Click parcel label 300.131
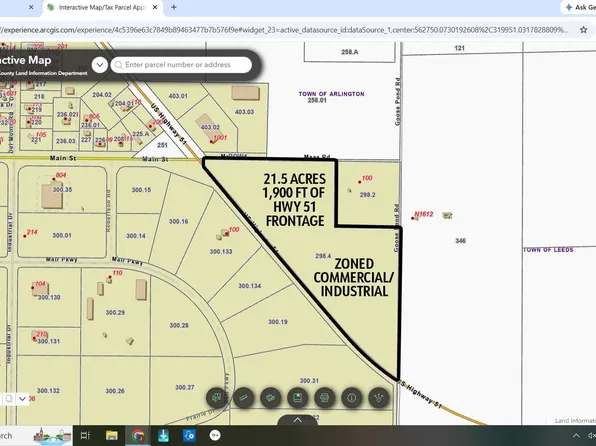This screenshot has height=446, width=596. (x=49, y=341)
